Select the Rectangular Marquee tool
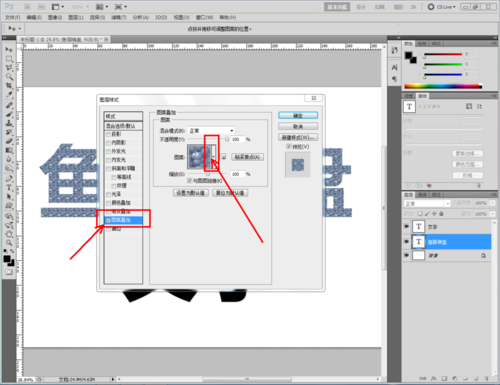This screenshot has width=500, height=385. click(9, 59)
